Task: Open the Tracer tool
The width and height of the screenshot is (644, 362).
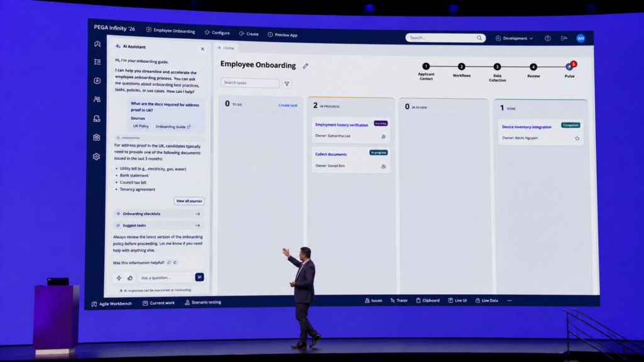Action: pos(399,300)
